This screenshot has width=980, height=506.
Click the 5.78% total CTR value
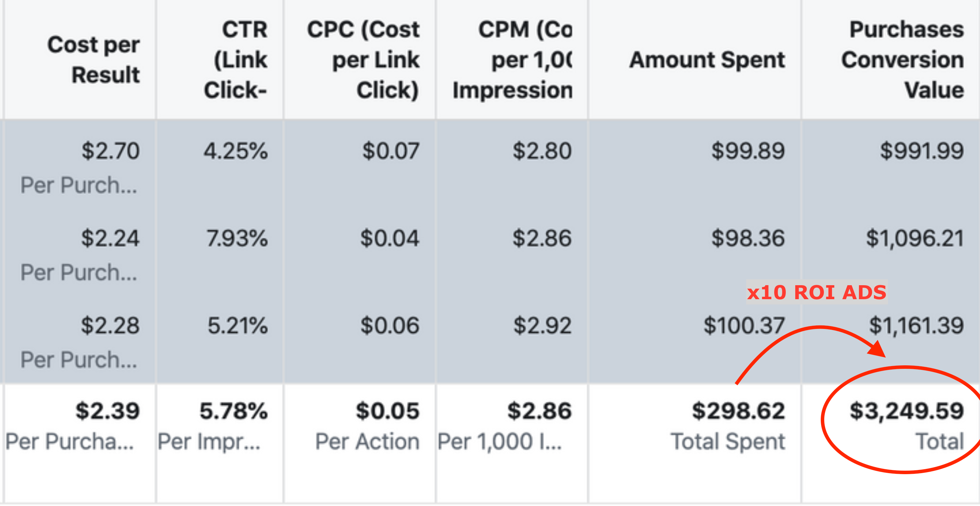tap(233, 411)
